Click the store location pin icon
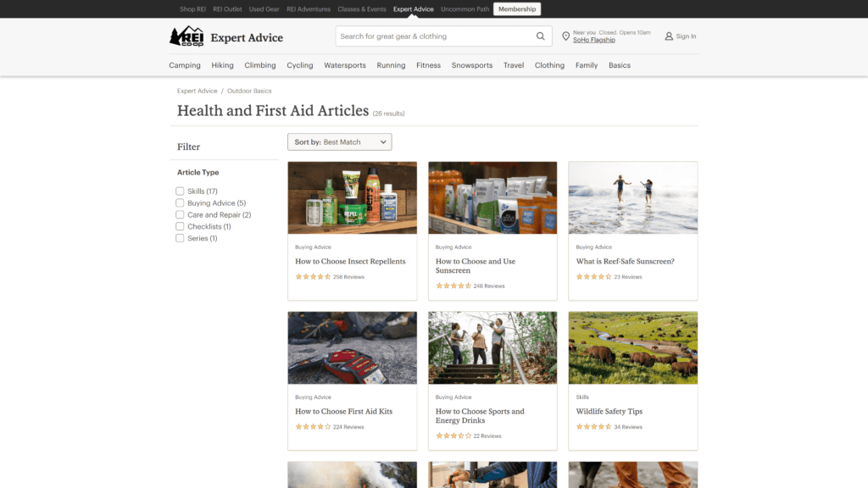868x488 pixels. pyautogui.click(x=565, y=36)
